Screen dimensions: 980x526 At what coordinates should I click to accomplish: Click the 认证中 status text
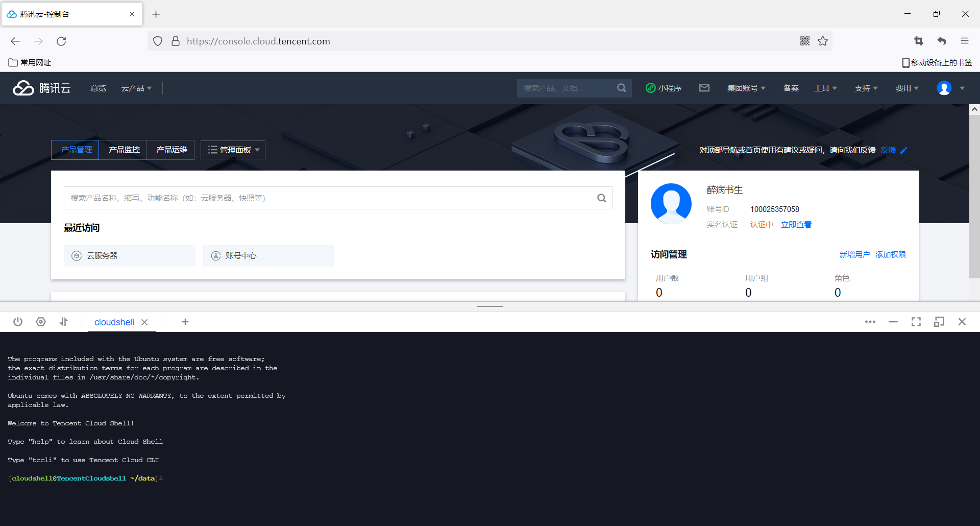(x=762, y=225)
